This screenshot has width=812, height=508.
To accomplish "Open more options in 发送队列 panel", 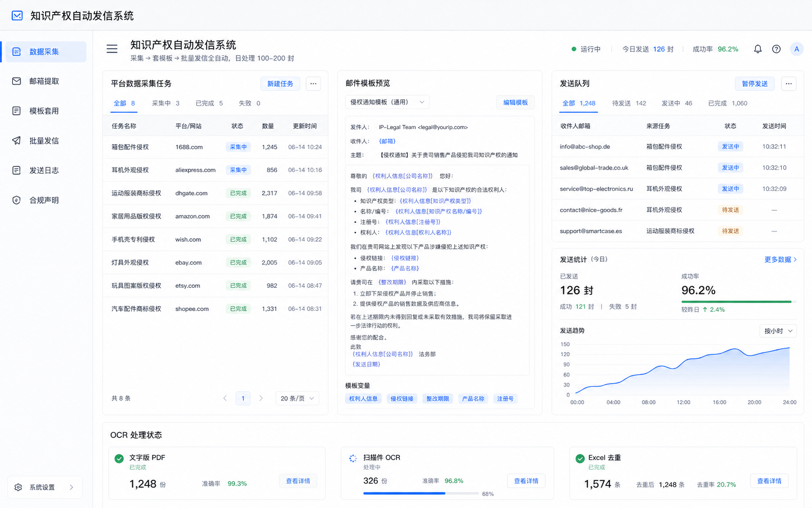I will (x=788, y=83).
